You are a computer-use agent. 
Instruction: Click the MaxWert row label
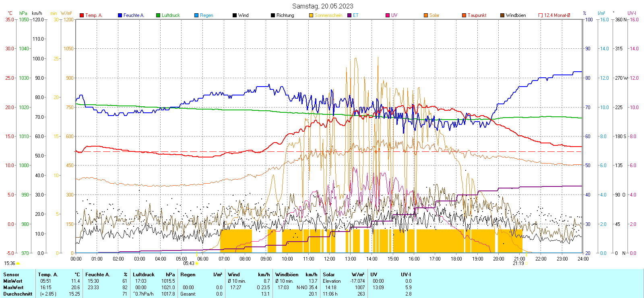pyautogui.click(x=13, y=288)
